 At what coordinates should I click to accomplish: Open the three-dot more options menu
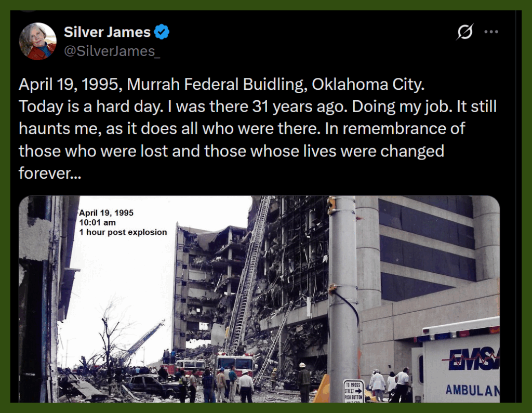click(491, 32)
